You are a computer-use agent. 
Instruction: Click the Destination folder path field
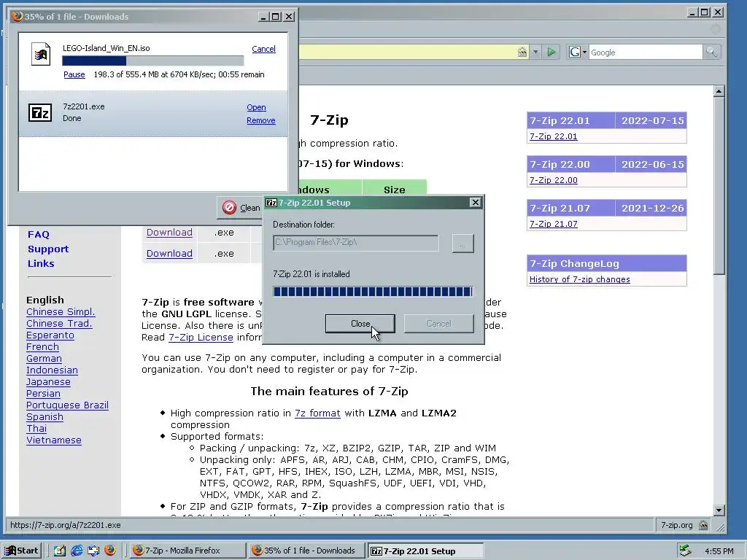(355, 242)
